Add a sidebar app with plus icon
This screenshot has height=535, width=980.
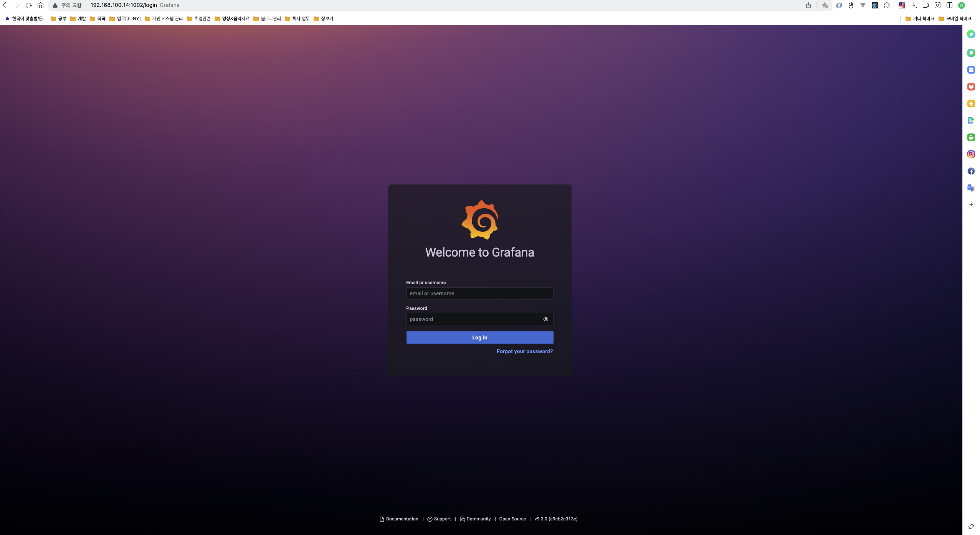pos(971,205)
